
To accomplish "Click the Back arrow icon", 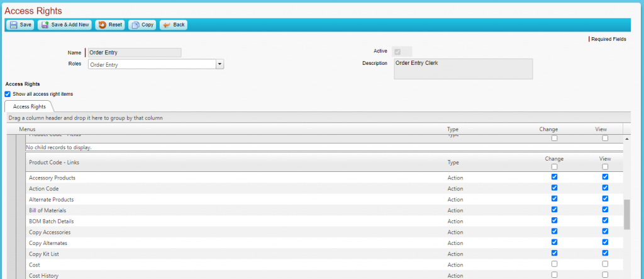I will [x=167, y=25].
